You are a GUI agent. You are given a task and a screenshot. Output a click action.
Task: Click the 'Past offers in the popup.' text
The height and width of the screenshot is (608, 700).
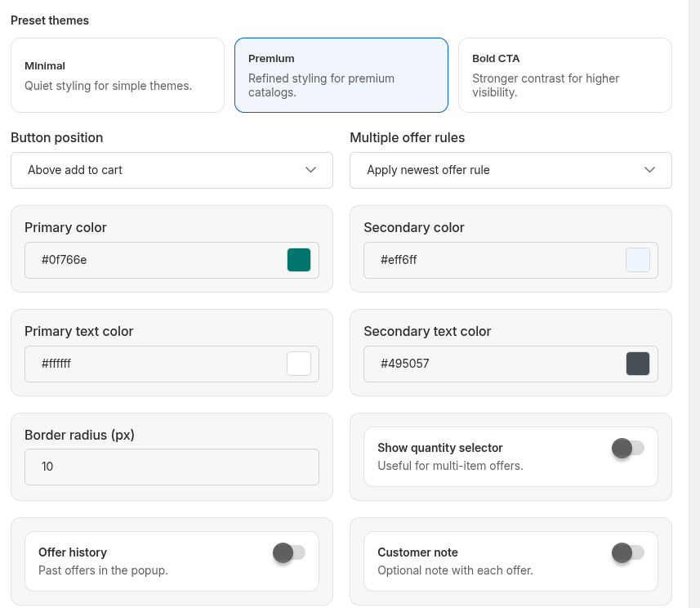click(x=103, y=570)
